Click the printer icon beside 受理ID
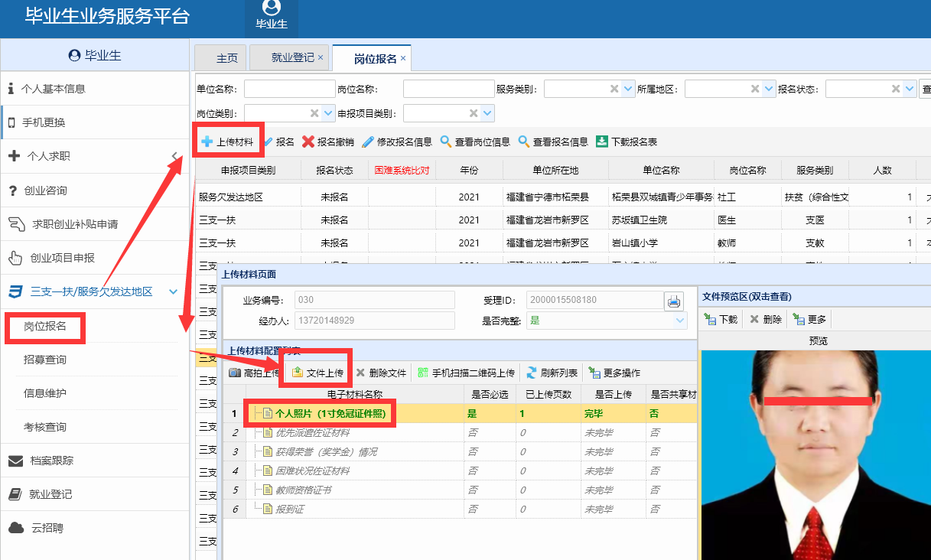 (673, 301)
